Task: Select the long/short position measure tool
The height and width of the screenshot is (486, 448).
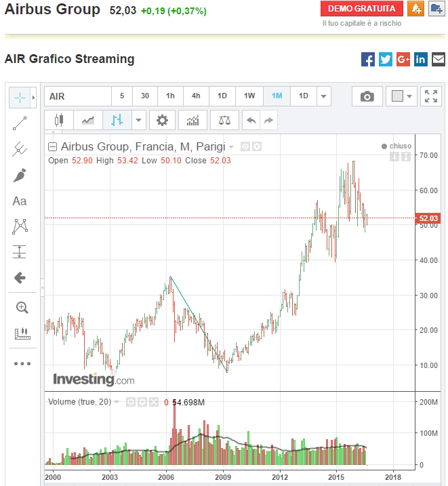Action: pos(19,251)
